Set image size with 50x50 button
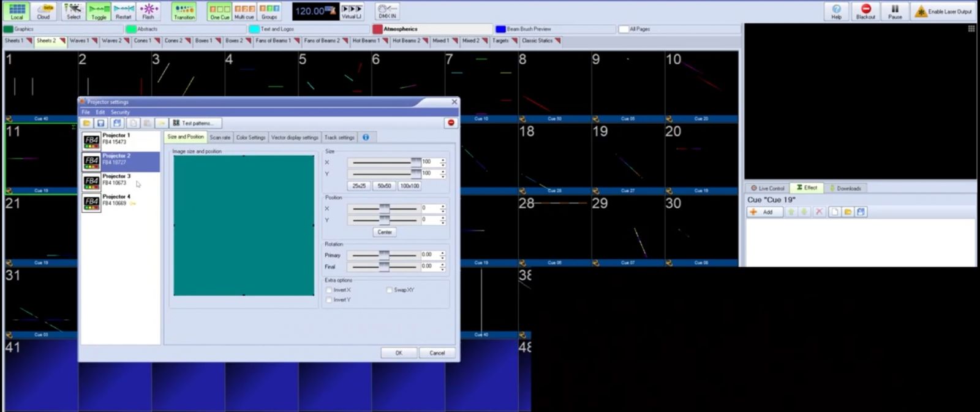This screenshot has height=412, width=980. (x=384, y=186)
